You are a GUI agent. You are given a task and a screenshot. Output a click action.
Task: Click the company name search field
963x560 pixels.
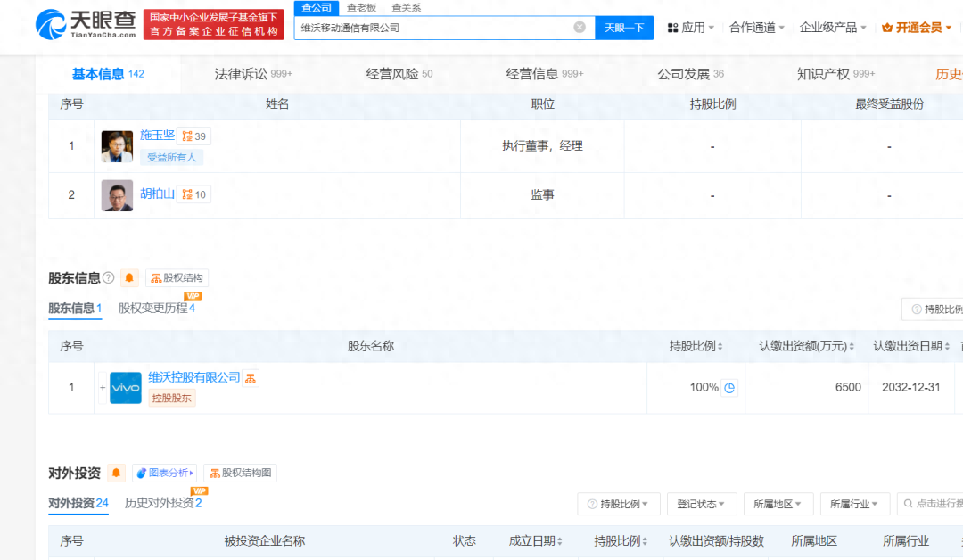(x=432, y=28)
